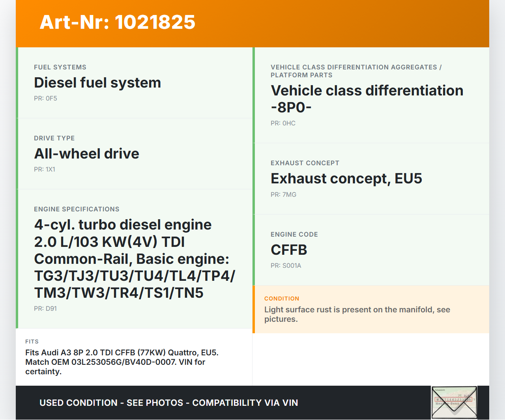Screen dimensions: 505x420
Task: Select the Exhaust concept, EU5 heading
Action: tap(346, 179)
